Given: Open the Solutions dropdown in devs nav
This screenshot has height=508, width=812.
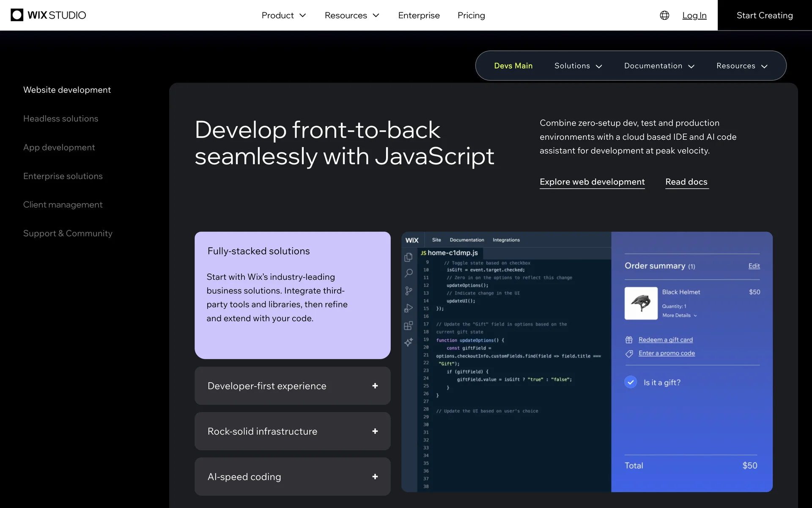Looking at the screenshot, I should pyautogui.click(x=578, y=66).
